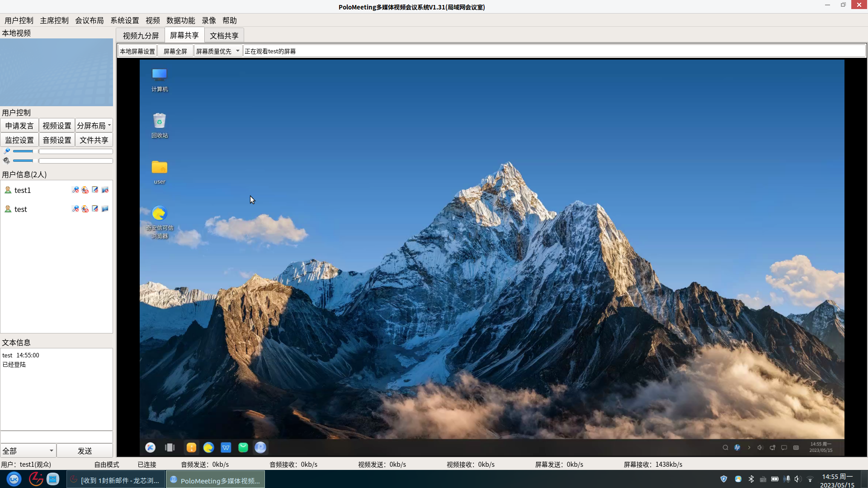Image resolution: width=868 pixels, height=488 pixels.
Task: Click the 申请发言 button
Action: pos(19,126)
